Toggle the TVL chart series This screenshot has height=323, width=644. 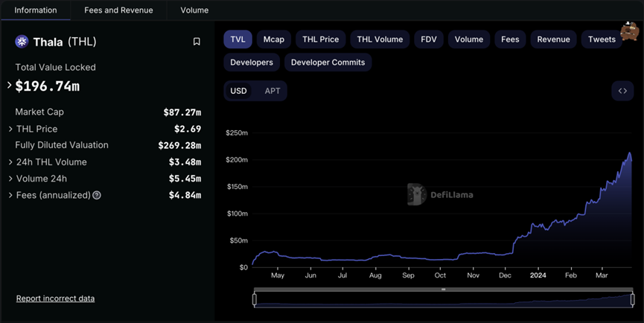237,39
